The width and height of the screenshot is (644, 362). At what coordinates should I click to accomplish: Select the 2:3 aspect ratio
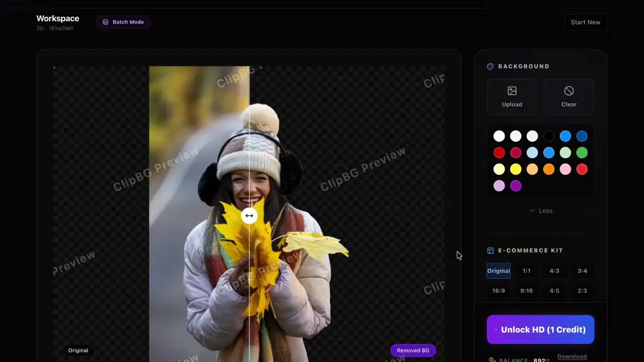coord(582,291)
